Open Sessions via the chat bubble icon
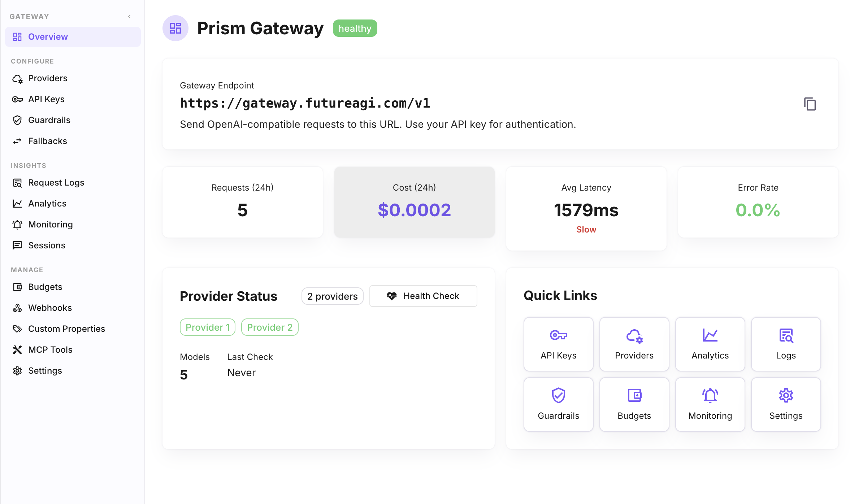Screen dimensions: 850x504 [17, 245]
